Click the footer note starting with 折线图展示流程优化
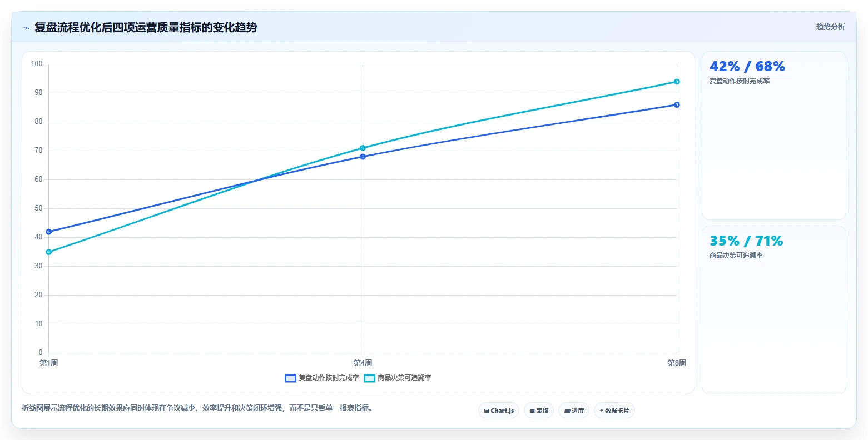868x440 pixels. [x=197, y=408]
